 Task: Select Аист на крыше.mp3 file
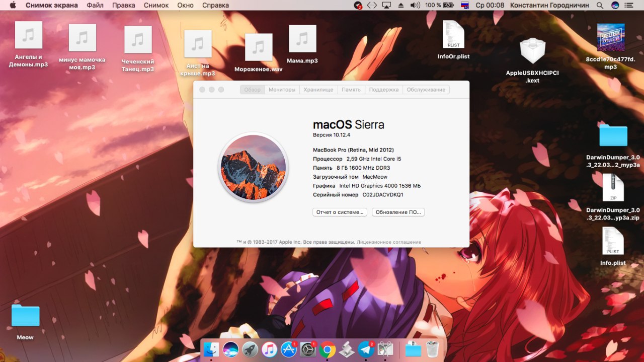click(198, 53)
